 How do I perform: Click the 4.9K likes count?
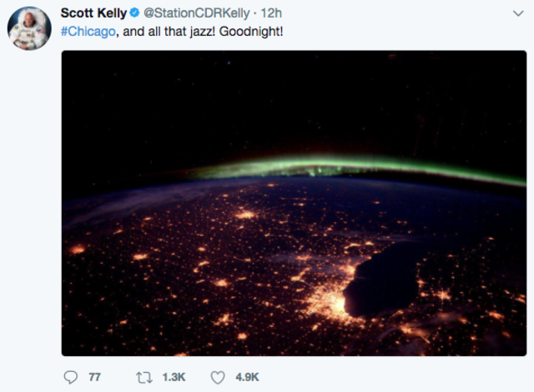tap(247, 378)
